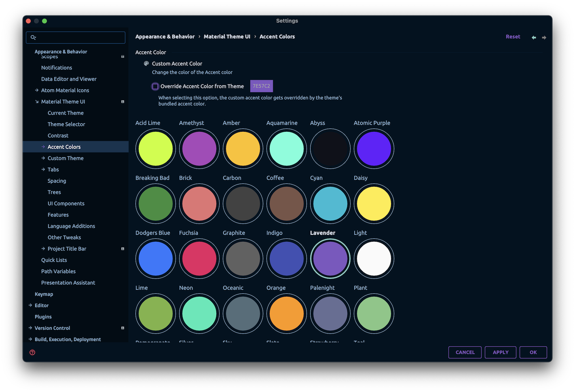Screen dimensions: 575x392
Task: Navigate forward using the forward arrow
Action: click(x=544, y=37)
